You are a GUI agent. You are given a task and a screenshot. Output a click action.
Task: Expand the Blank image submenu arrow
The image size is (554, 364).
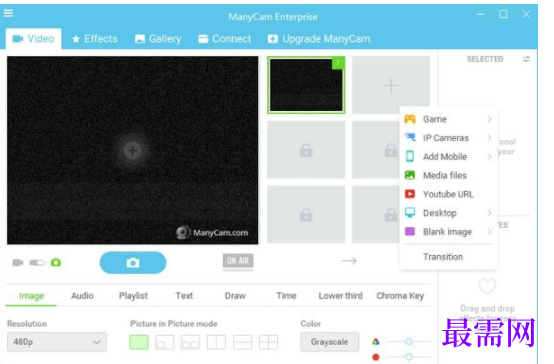[489, 231]
